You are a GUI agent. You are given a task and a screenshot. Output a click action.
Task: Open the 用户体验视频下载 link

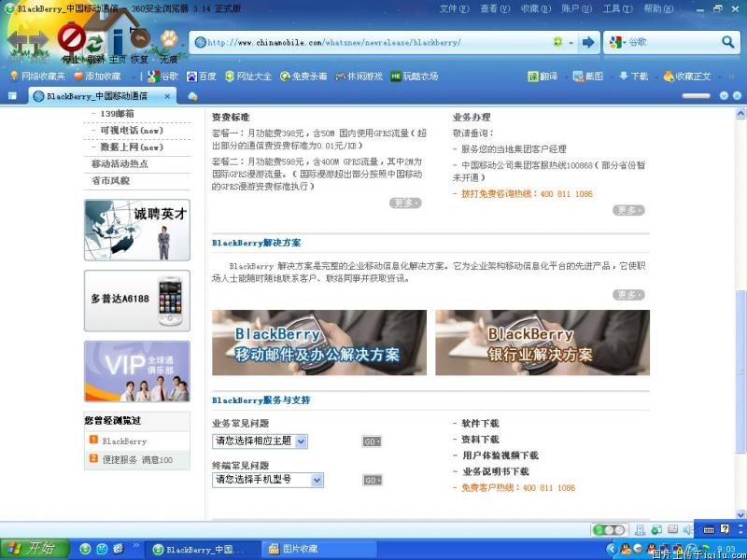tap(500, 455)
